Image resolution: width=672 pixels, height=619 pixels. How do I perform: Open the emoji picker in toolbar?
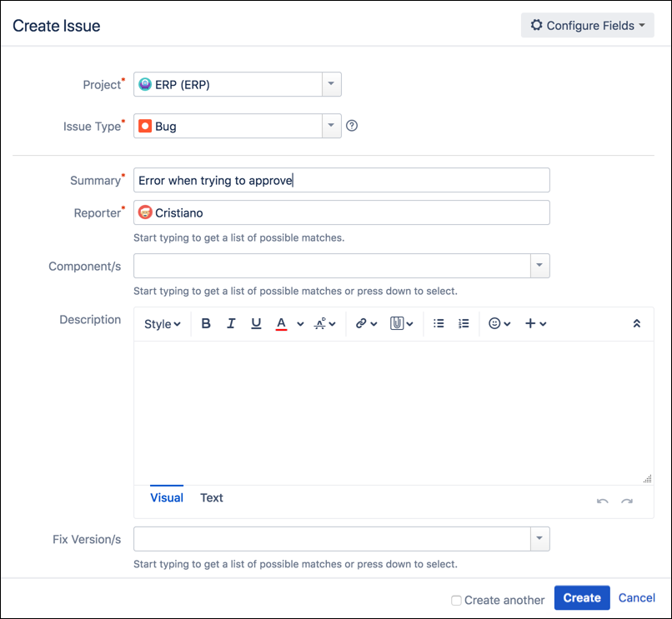(x=499, y=324)
